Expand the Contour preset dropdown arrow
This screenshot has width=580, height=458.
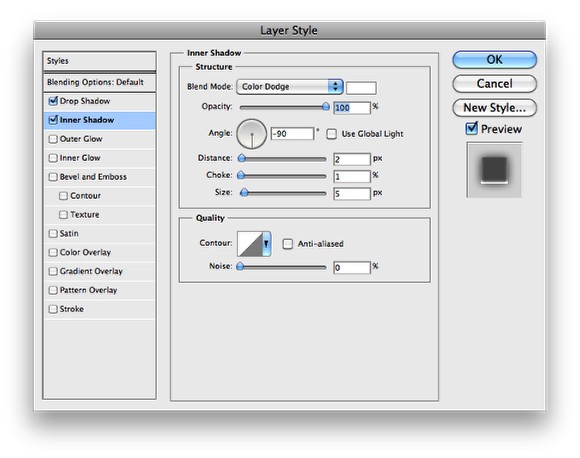click(x=266, y=244)
